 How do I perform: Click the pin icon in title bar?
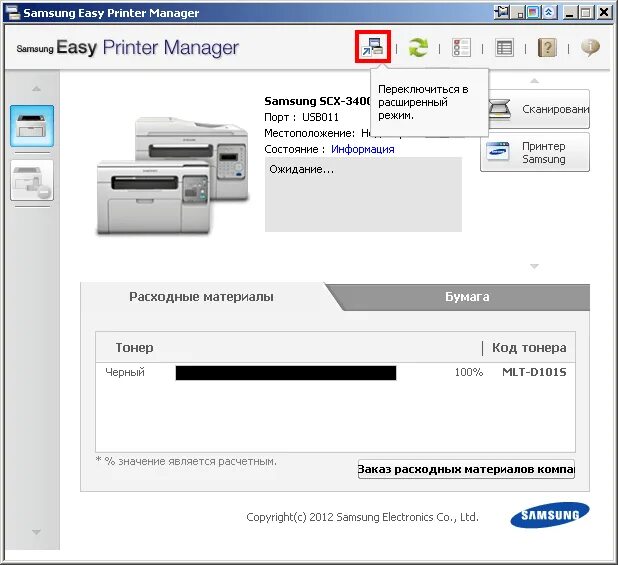501,12
